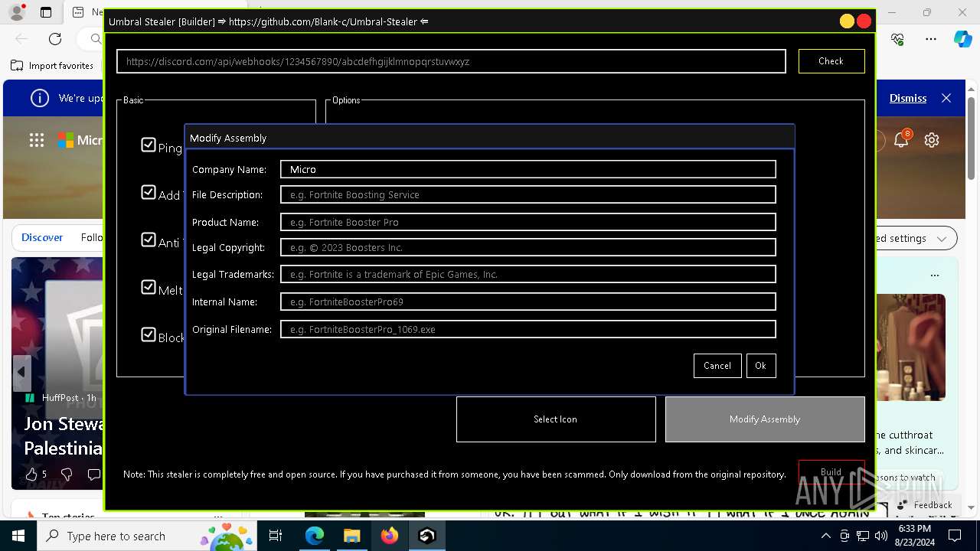Viewport: 980px width, 551px height.
Task: Click previous arrow on news carousel
Action: pyautogui.click(x=21, y=372)
